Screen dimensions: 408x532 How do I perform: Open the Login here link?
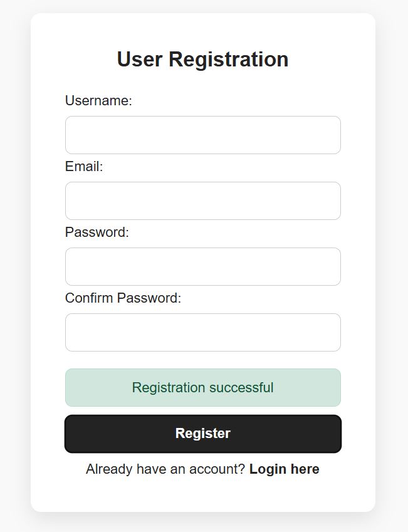284,469
